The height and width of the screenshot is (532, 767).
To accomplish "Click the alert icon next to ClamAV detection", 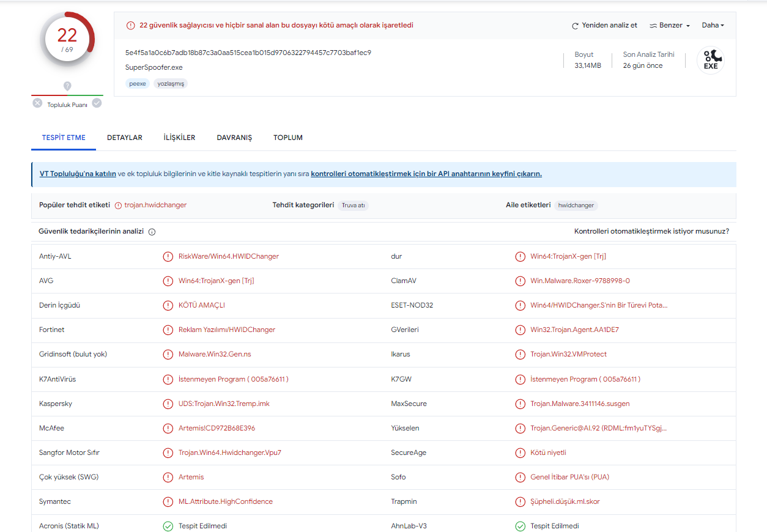I will (x=520, y=281).
